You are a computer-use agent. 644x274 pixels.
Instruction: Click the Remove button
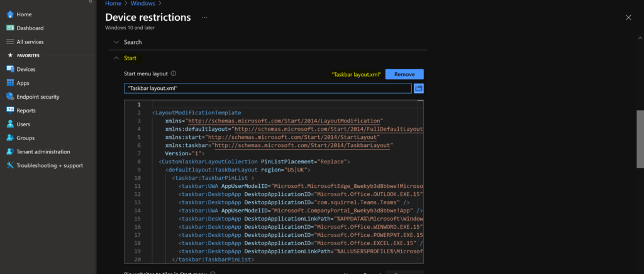click(404, 74)
